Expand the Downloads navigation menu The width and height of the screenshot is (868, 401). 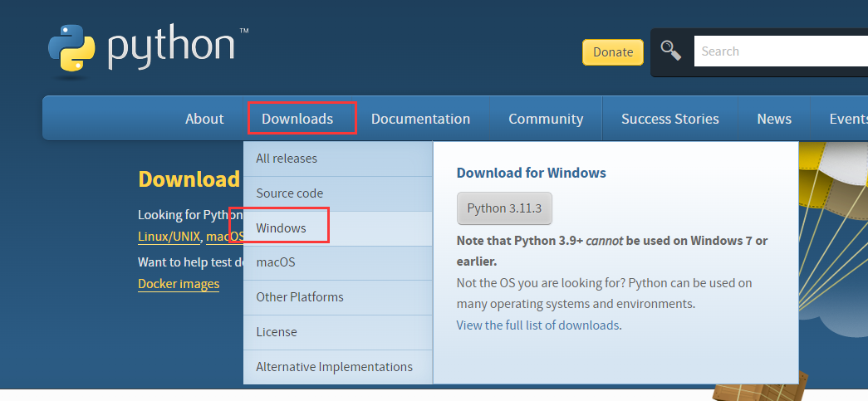point(297,119)
